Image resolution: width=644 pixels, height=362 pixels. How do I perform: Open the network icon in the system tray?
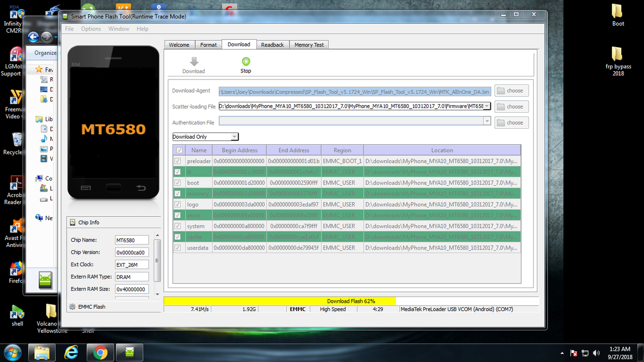click(585, 353)
